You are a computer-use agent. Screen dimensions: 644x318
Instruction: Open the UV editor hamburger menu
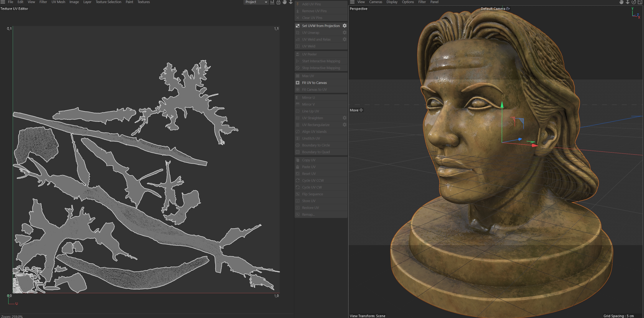[x=3, y=2]
